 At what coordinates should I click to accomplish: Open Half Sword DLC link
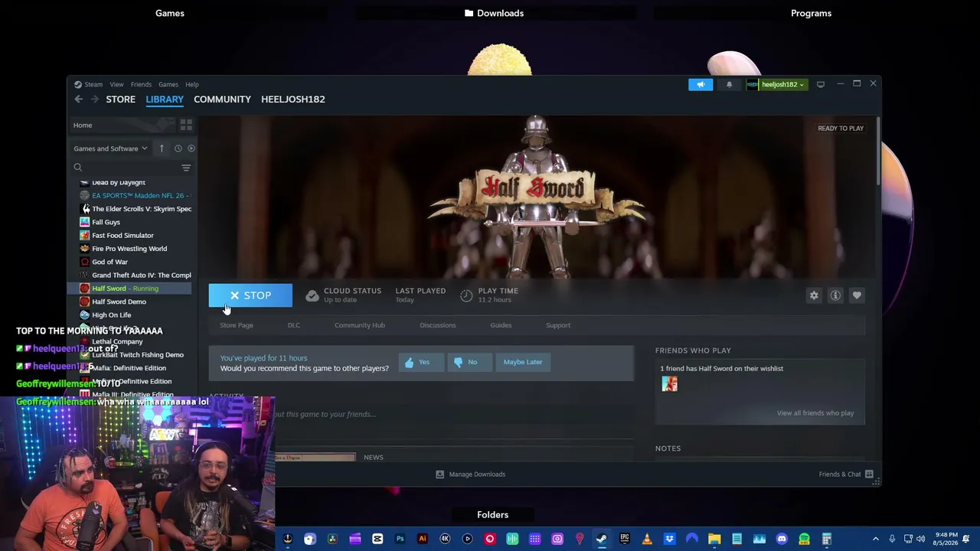294,325
